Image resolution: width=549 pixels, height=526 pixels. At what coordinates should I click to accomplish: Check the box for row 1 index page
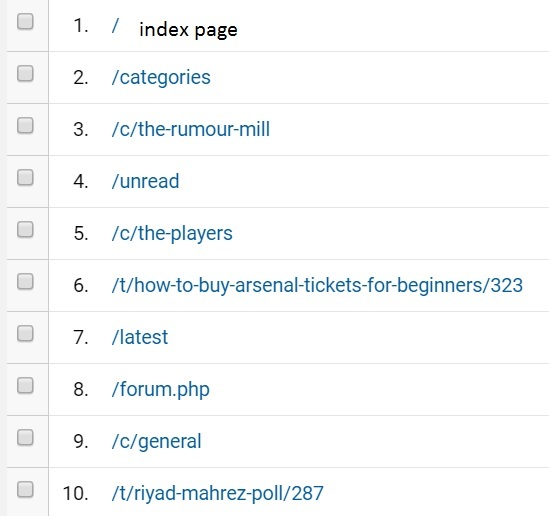click(x=25, y=21)
